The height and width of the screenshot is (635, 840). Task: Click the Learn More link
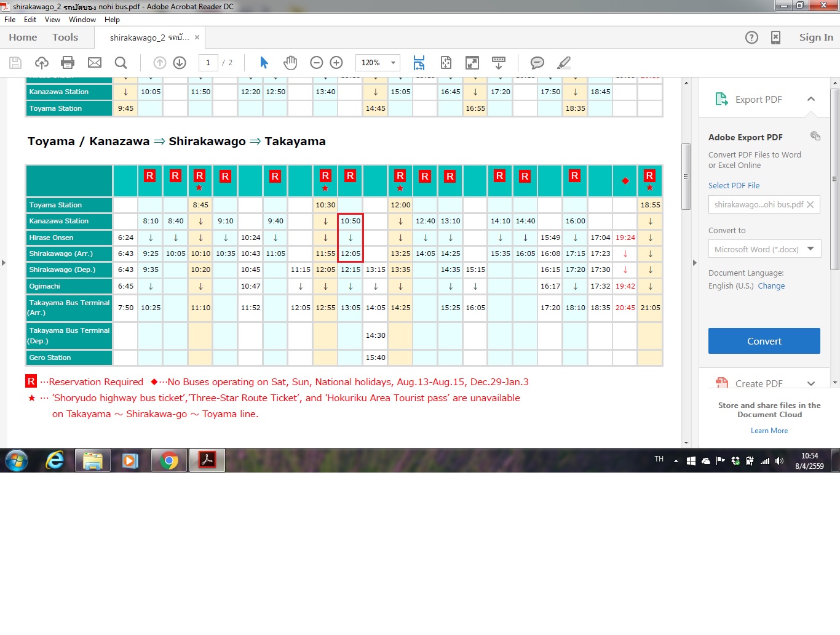(x=769, y=431)
